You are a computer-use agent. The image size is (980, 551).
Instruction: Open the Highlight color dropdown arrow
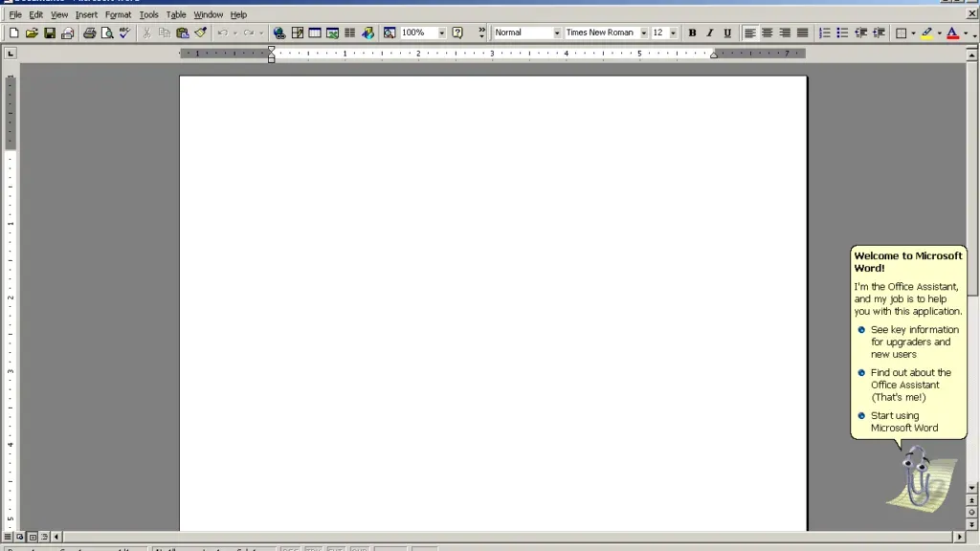coord(940,33)
